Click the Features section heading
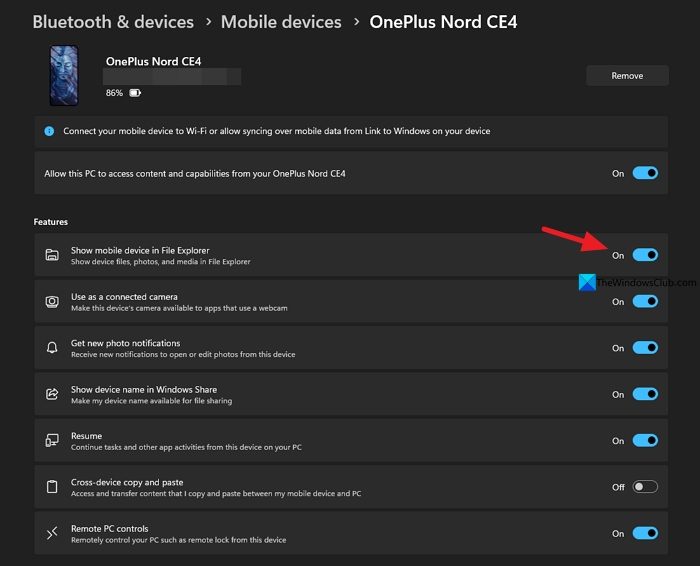Viewport: 700px width, 566px height. (50, 222)
